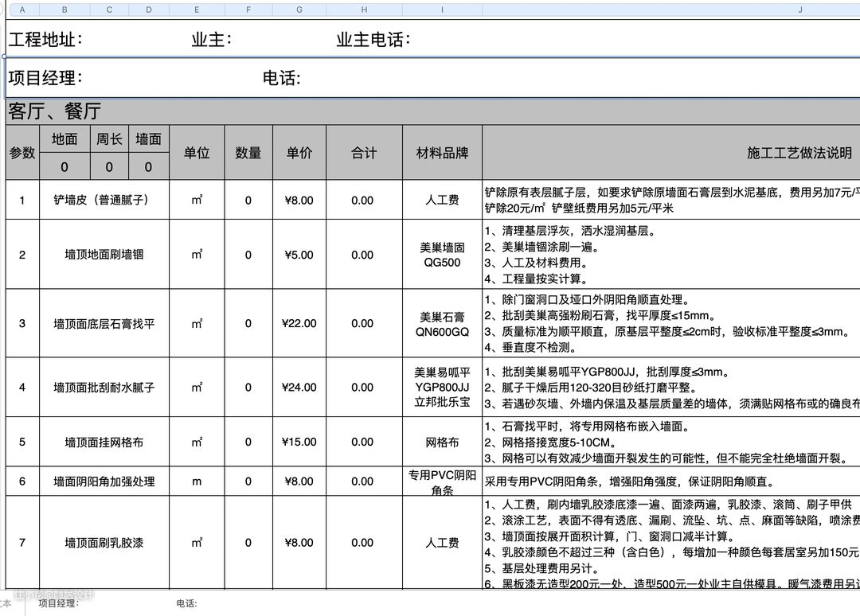Select column I header
The image size is (860, 616).
[x=442, y=10]
